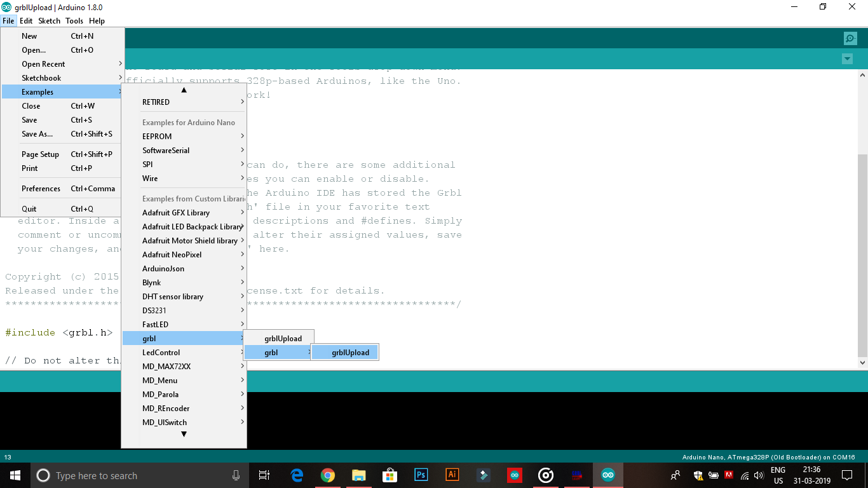This screenshot has width=868, height=488.
Task: Open the volume control in system tray
Action: click(759, 475)
